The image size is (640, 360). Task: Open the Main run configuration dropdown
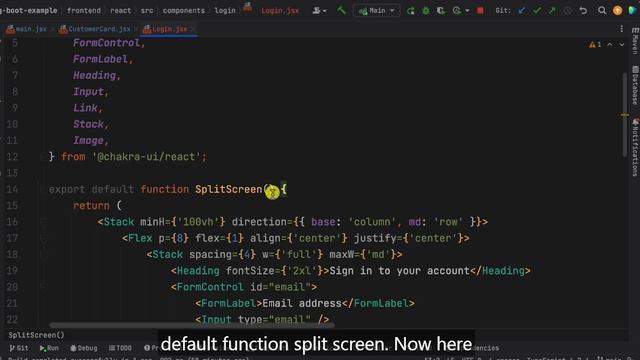(x=376, y=11)
